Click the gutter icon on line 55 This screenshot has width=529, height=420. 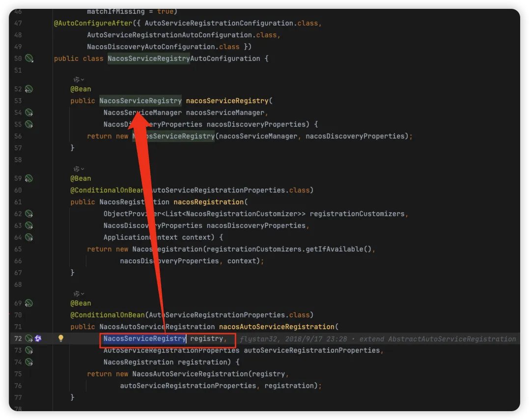[29, 124]
